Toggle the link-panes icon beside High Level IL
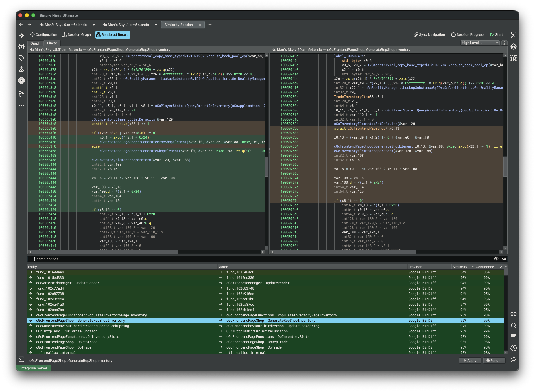 point(505,43)
